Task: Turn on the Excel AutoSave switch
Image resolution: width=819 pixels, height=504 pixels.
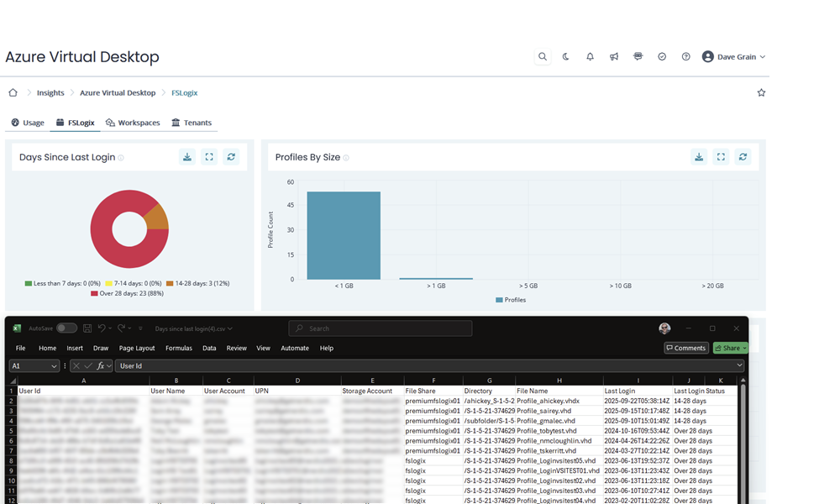Action: 66,328
